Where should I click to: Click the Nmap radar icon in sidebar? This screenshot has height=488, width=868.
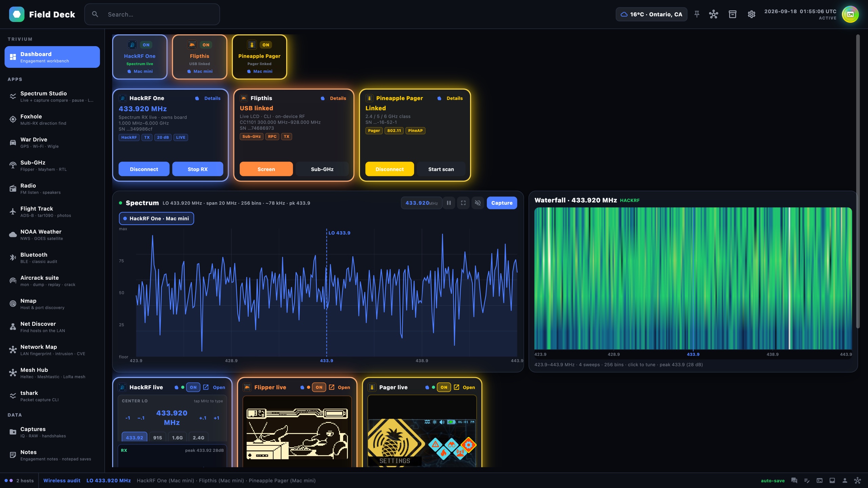coord(13,304)
